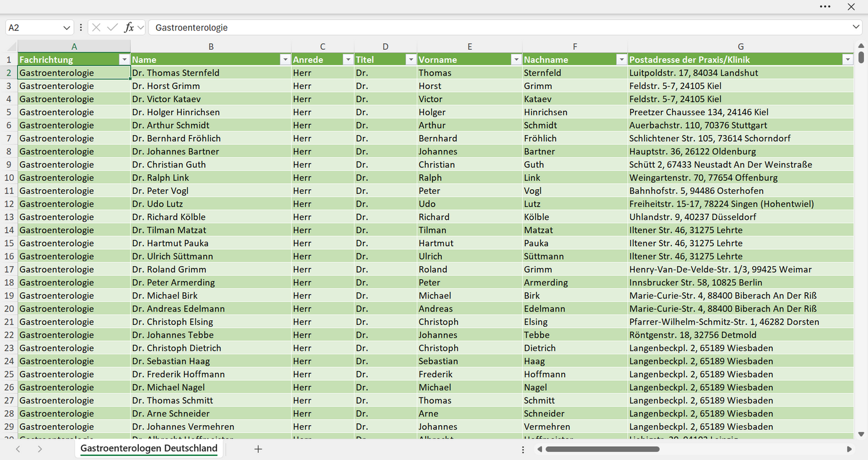Click the previous sheet navigation arrow
The height and width of the screenshot is (460, 868).
pyautogui.click(x=18, y=449)
